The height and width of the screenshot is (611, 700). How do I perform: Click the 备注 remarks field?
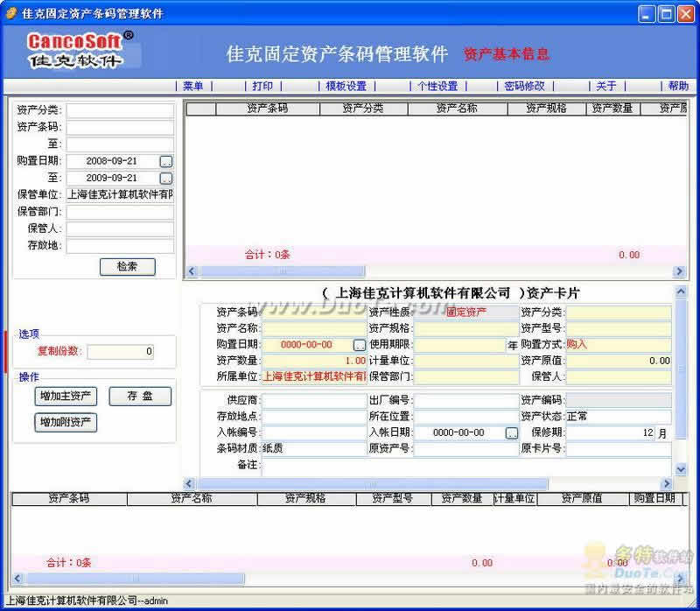click(466, 466)
